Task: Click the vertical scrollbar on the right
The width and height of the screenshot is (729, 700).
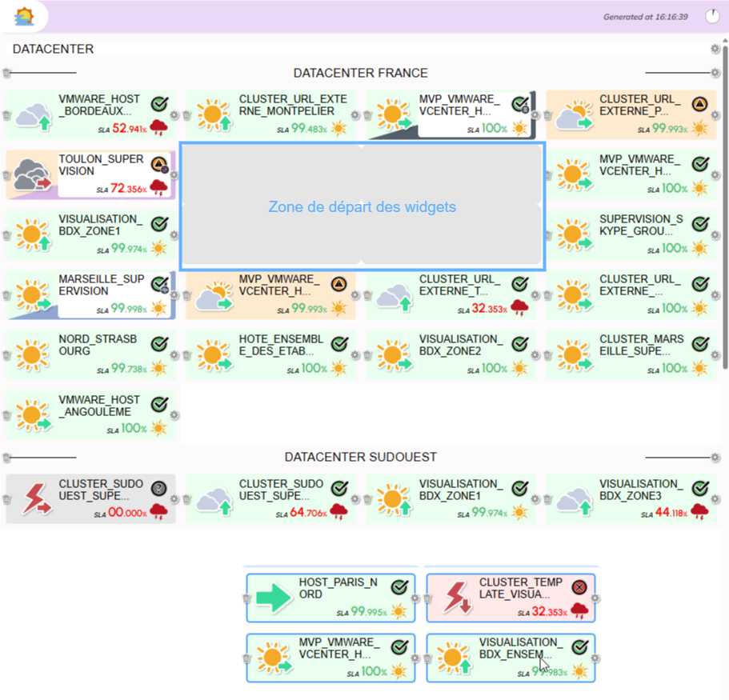Action: 723,200
